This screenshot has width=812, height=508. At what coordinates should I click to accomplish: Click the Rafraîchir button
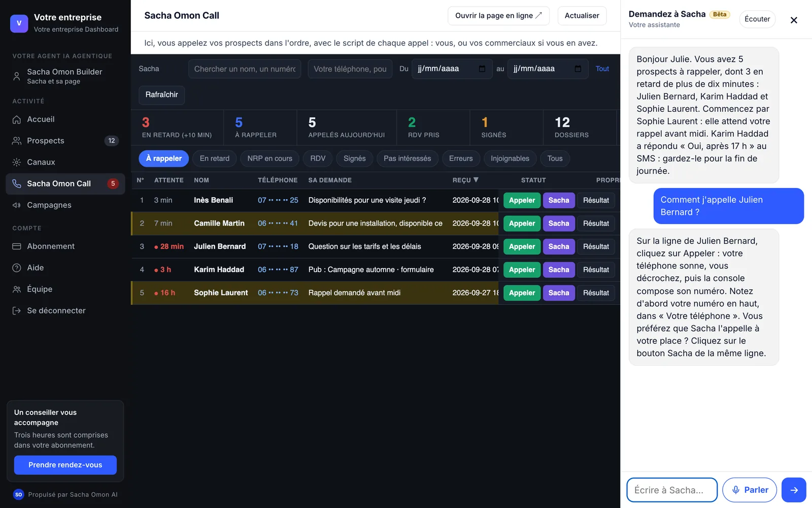pos(161,95)
